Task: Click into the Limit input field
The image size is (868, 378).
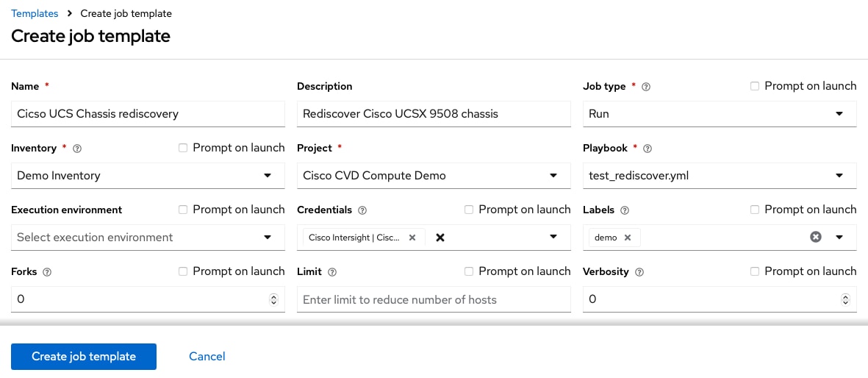Action: 434,299
